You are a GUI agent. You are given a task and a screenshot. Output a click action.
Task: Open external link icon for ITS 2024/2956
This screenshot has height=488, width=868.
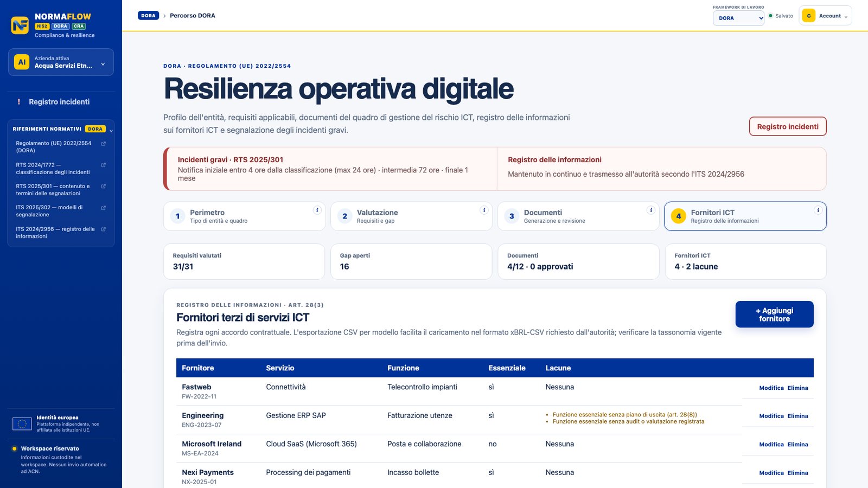point(104,229)
